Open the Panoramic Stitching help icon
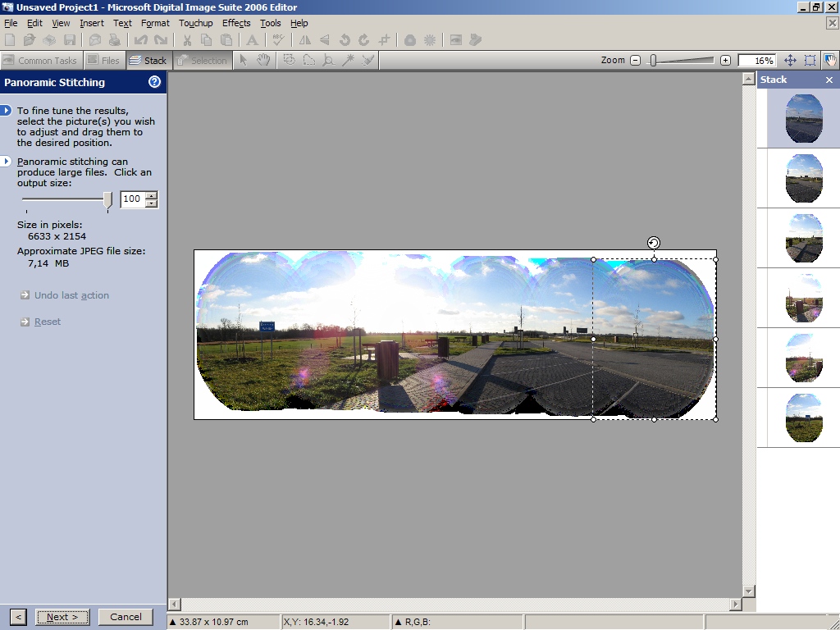Screen dimensions: 840x630 pyautogui.click(x=154, y=82)
